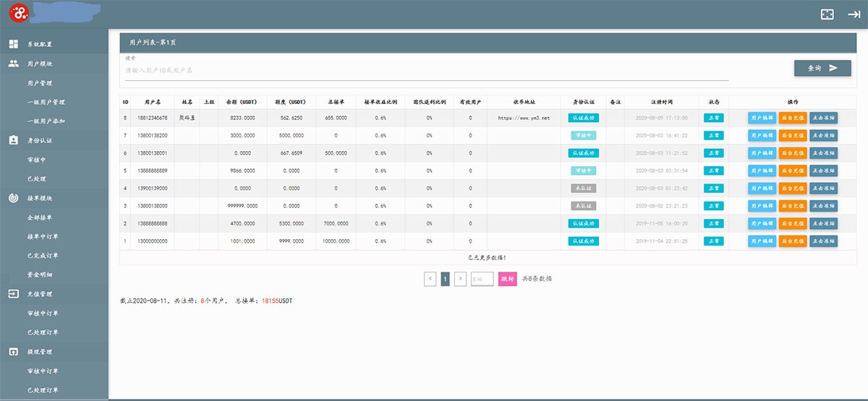The width and height of the screenshot is (868, 401).
Task: Toggle fullscreen using the header frame icon
Action: coord(827,14)
